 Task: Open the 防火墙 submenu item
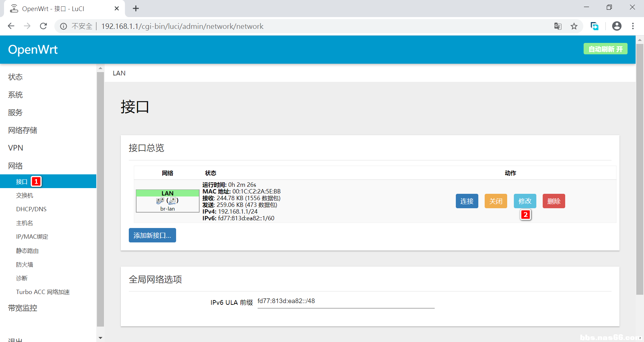pyautogui.click(x=24, y=265)
